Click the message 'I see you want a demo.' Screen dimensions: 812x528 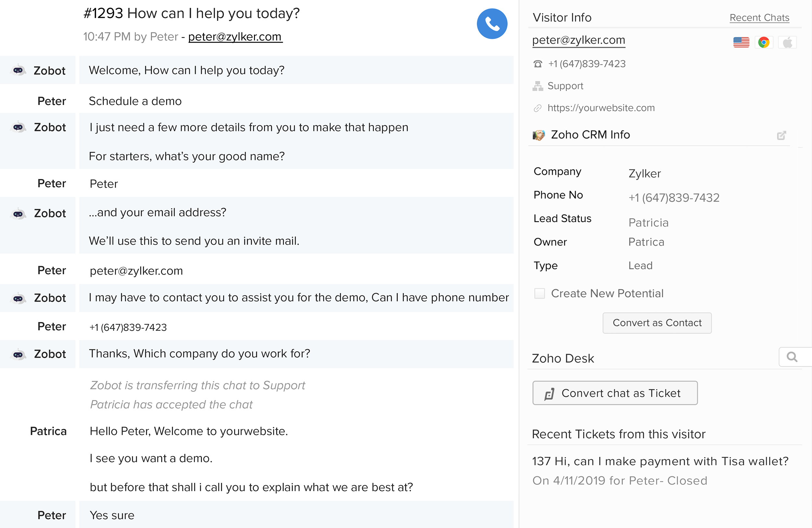point(151,458)
